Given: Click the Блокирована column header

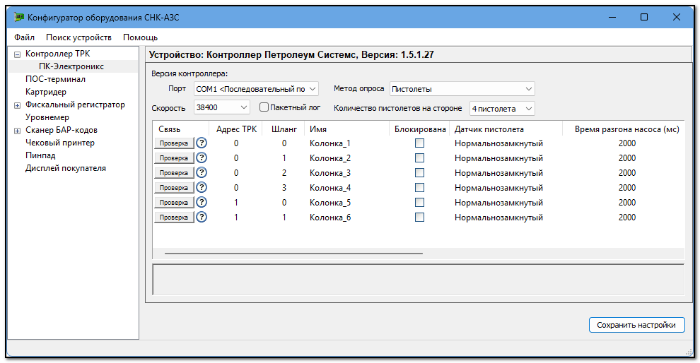Looking at the screenshot, I should tap(420, 129).
